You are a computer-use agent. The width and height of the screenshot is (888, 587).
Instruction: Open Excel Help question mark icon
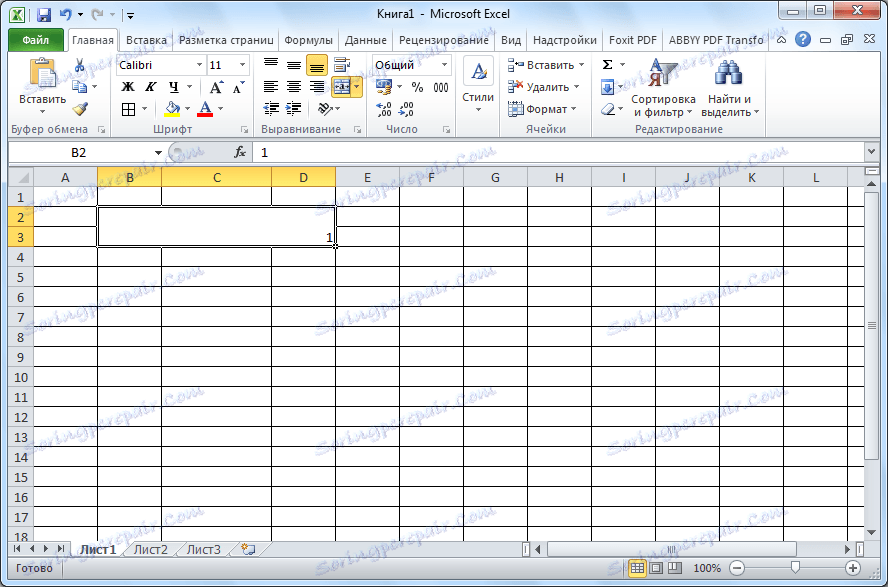pos(802,40)
